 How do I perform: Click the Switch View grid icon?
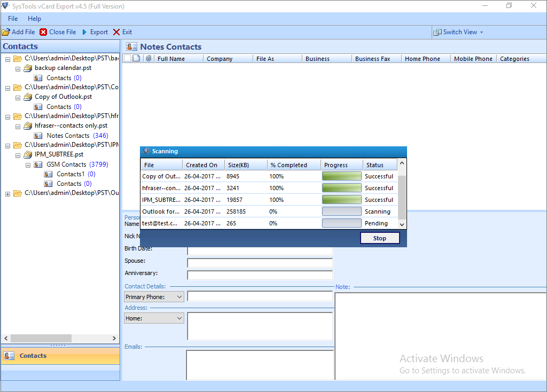(437, 32)
